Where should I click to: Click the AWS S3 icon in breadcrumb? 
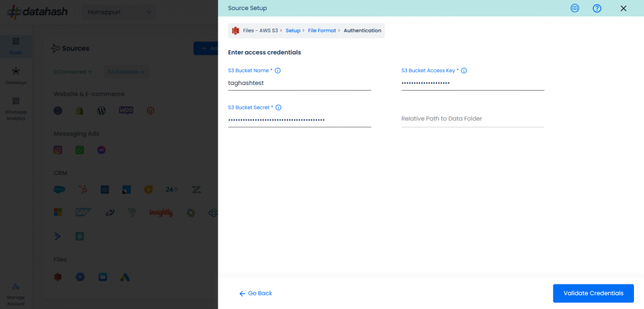point(236,31)
